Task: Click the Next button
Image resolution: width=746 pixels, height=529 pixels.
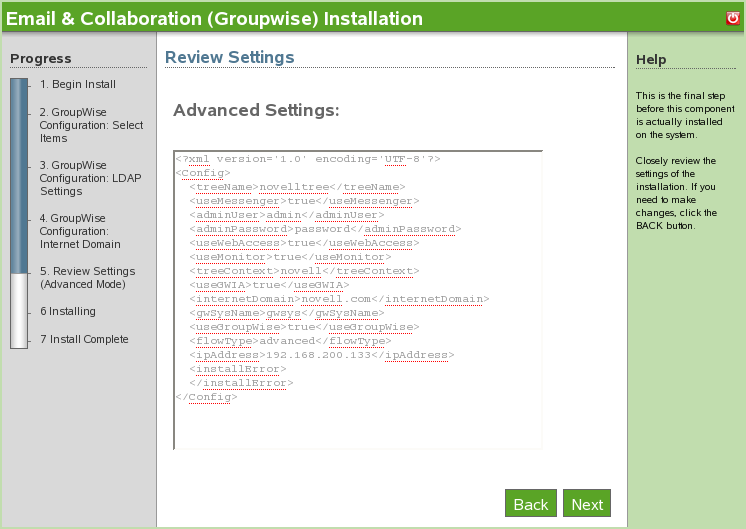Action: click(x=587, y=503)
